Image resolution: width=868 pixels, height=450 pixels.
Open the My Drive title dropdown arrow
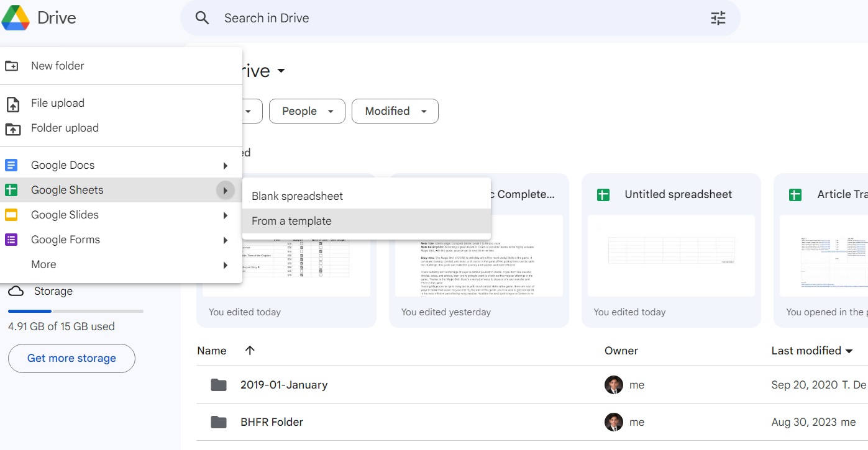point(281,71)
